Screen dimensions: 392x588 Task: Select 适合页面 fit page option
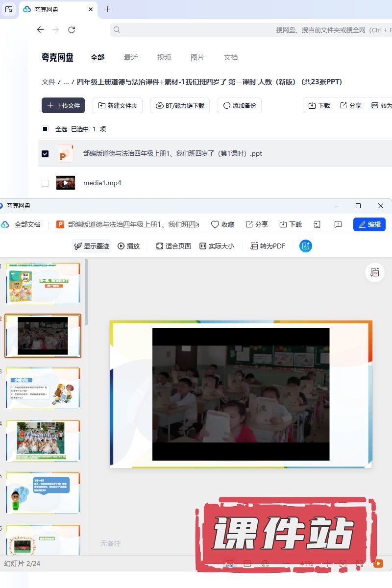[x=173, y=246]
